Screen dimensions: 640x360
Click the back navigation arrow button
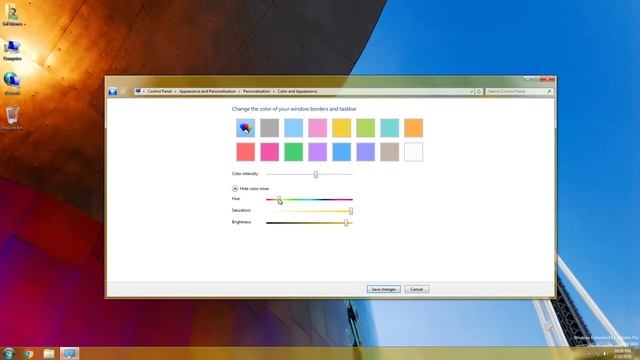(113, 92)
